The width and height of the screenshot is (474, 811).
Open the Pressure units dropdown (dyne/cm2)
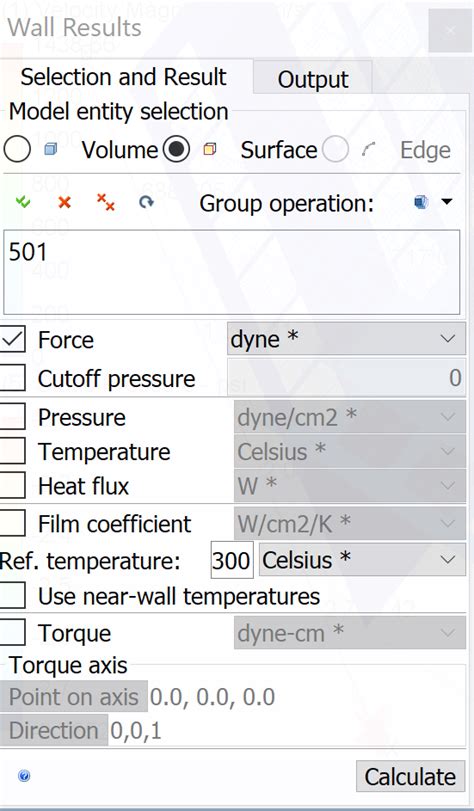pos(350,417)
